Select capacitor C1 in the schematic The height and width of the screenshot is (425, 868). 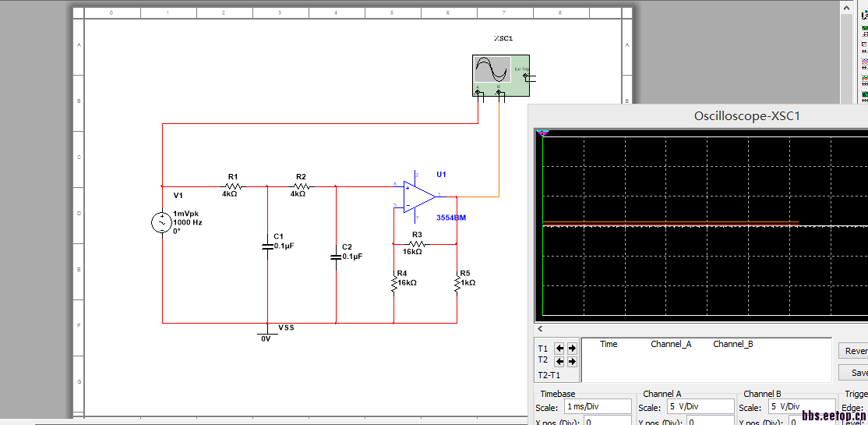[267, 246]
